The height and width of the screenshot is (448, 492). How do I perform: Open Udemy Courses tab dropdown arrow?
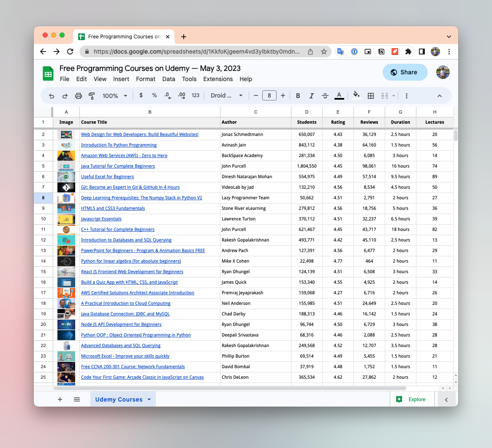click(149, 399)
